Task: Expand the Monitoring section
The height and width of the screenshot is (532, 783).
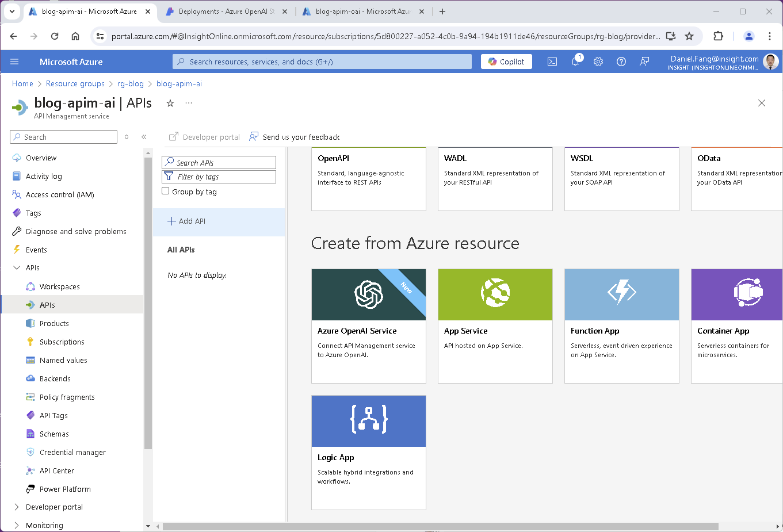Action: tap(16, 525)
